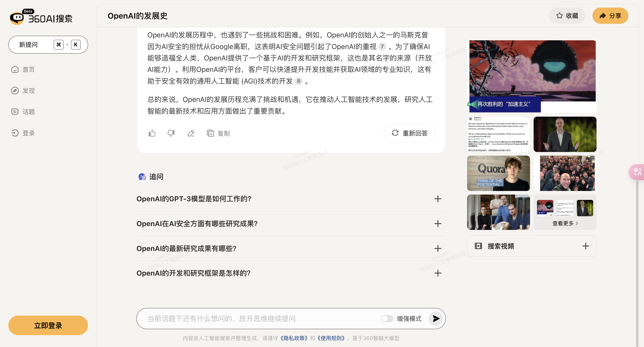The width and height of the screenshot is (644, 347).
Task: Open 话题 topics in sidebar
Action: (23, 112)
